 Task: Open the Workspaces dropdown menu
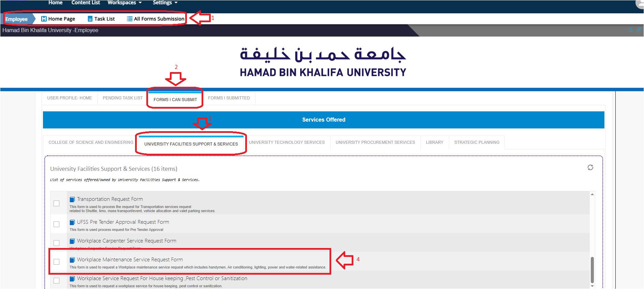tap(125, 3)
